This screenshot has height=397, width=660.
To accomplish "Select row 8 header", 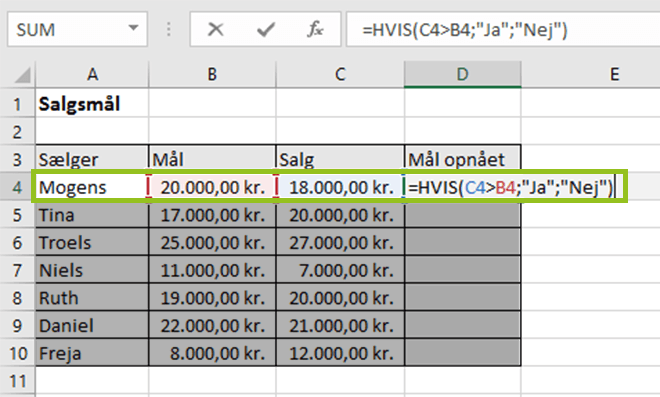I will tap(17, 298).
